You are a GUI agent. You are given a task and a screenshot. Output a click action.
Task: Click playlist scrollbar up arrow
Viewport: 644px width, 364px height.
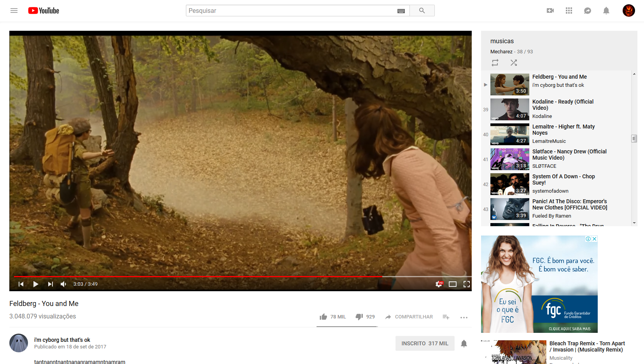tap(634, 74)
